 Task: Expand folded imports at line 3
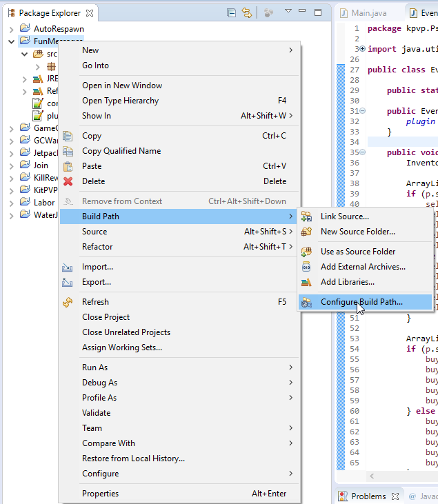click(362, 49)
